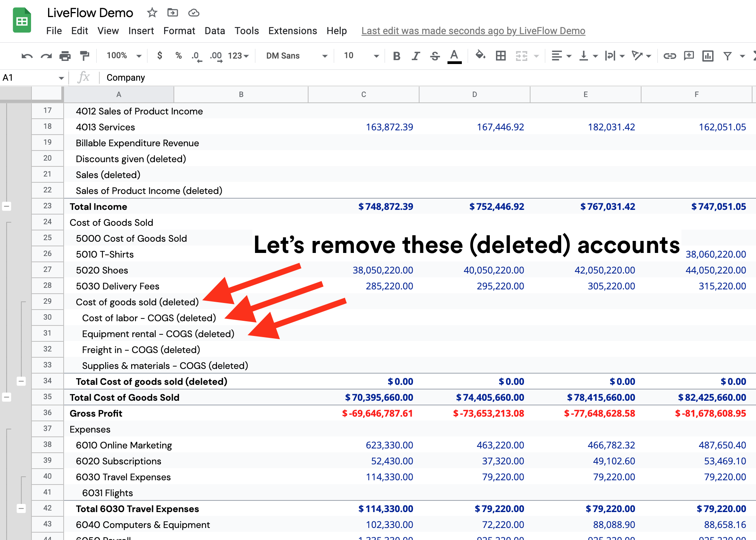This screenshot has width=756, height=540.
Task: Toggle bold formatting
Action: point(396,56)
